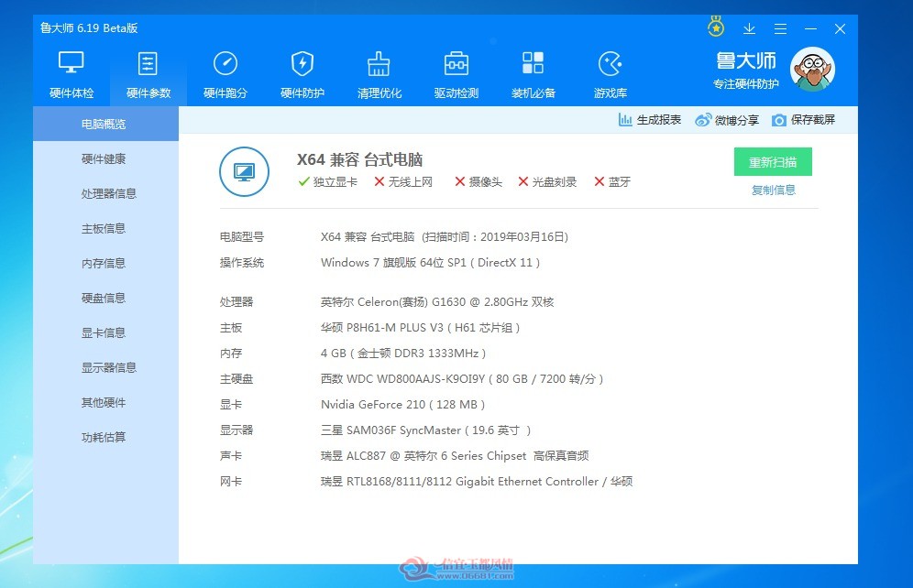
Task: Open 其他硬件 other hardware tab
Action: 105,402
